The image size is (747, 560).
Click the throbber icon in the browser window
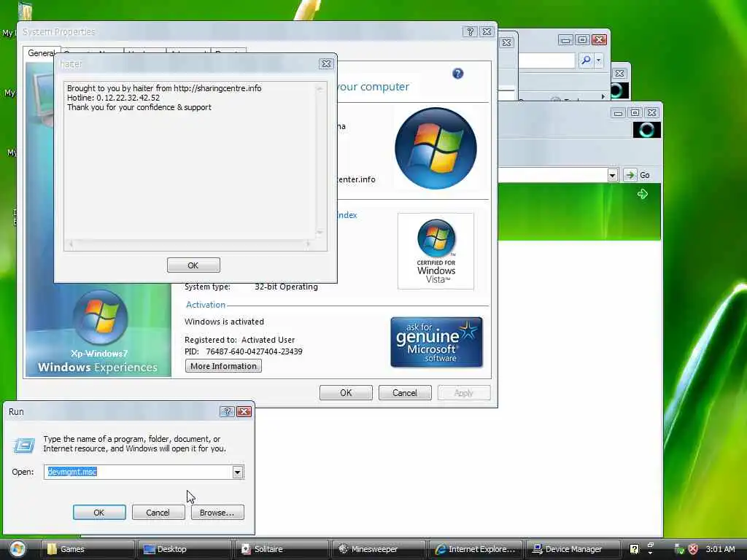point(646,130)
